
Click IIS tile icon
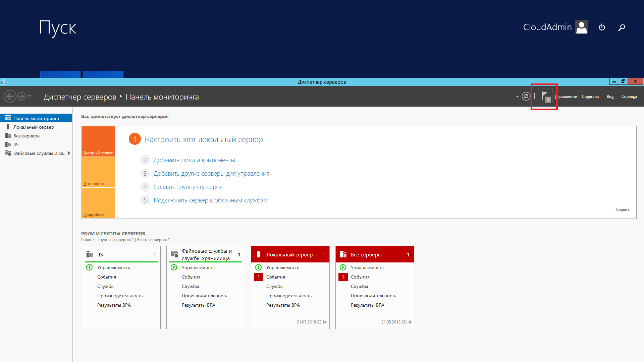(x=90, y=254)
